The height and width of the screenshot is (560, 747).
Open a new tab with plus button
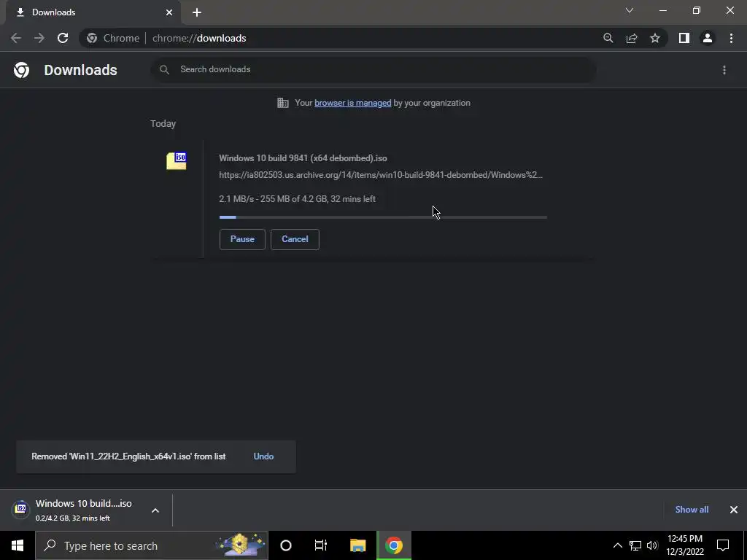pyautogui.click(x=197, y=12)
